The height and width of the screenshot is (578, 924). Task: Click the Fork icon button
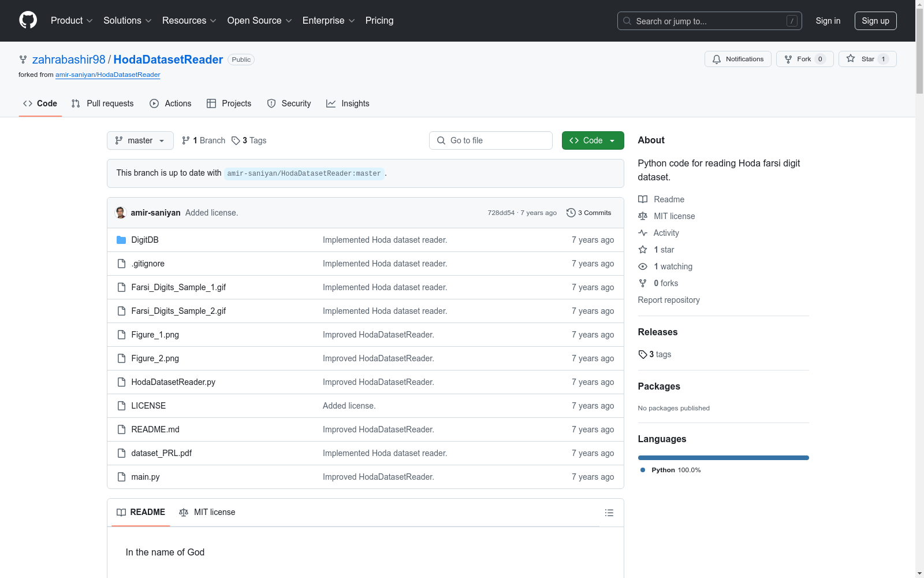click(x=788, y=59)
